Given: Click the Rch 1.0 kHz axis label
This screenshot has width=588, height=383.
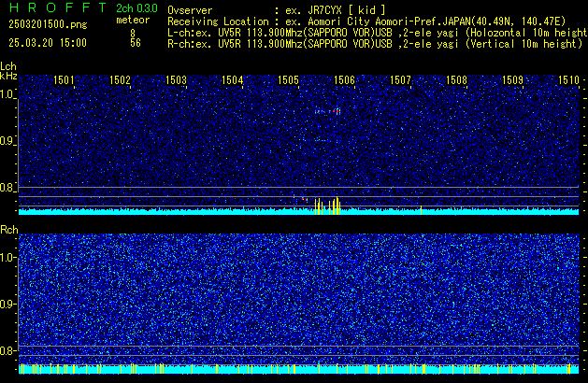Looking at the screenshot, I should point(7,258).
